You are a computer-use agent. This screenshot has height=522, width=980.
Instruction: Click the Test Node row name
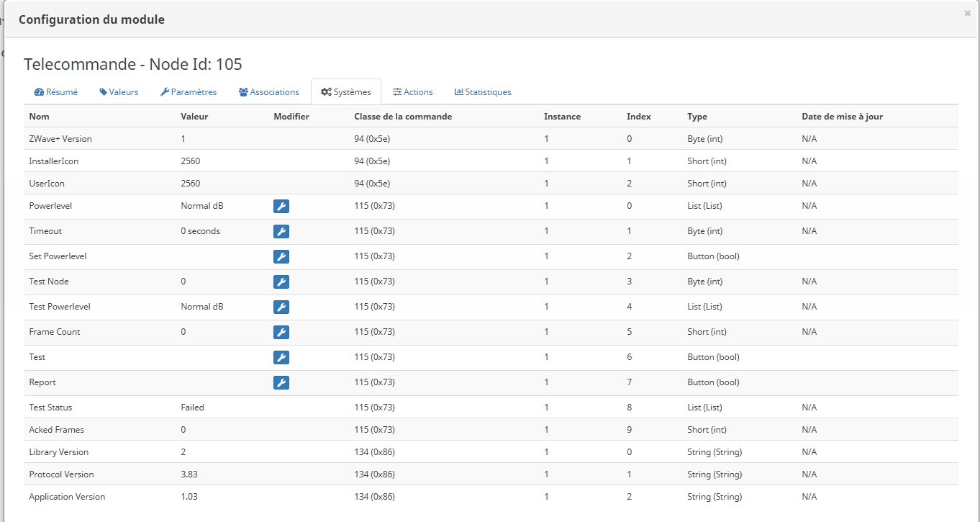(x=49, y=282)
